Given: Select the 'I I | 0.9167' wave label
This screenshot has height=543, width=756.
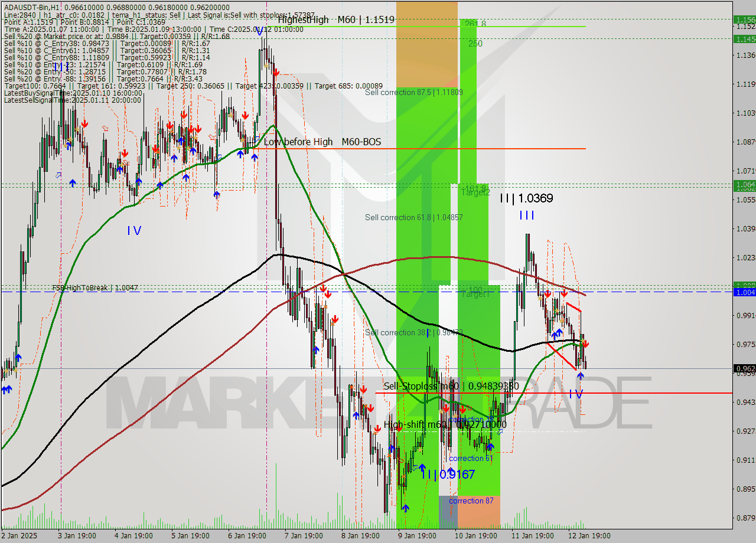Looking at the screenshot, I should pos(448,473).
